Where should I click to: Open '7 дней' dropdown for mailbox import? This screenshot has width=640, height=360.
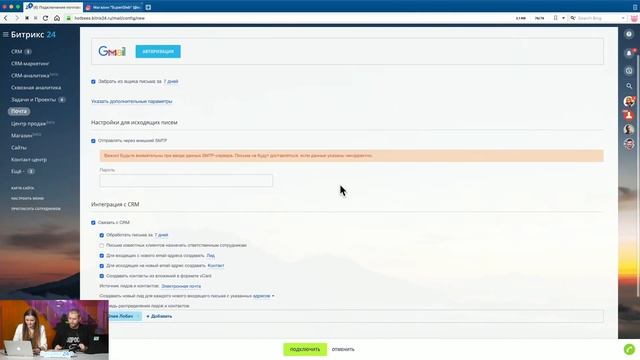coord(171,81)
